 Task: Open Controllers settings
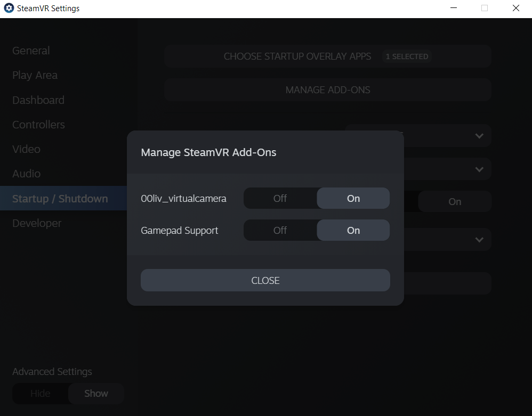[x=38, y=125]
